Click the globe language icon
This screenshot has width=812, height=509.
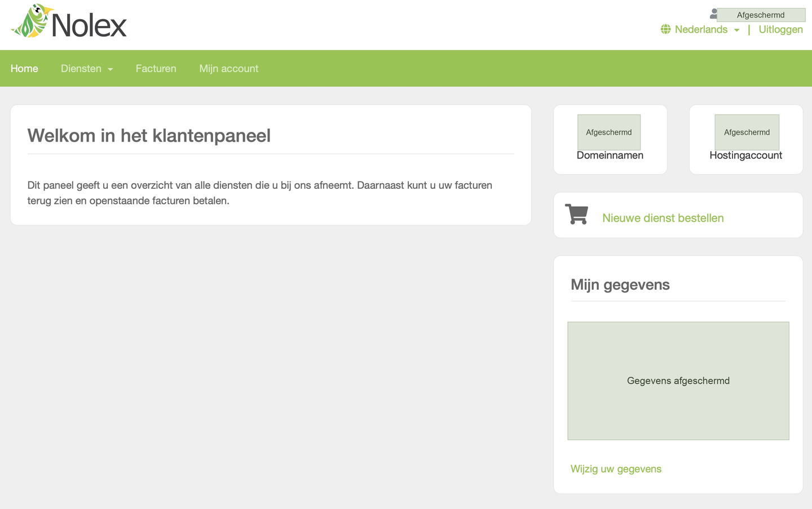666,29
